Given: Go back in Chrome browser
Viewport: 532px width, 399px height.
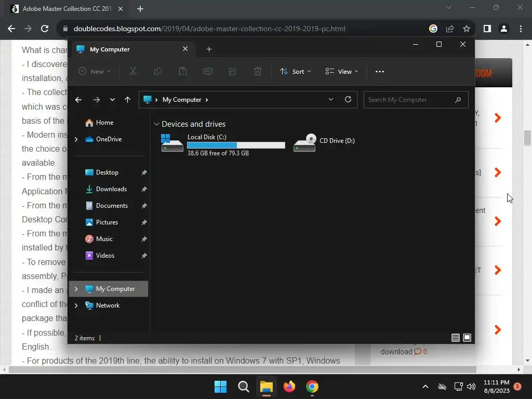Looking at the screenshot, I should [x=11, y=29].
